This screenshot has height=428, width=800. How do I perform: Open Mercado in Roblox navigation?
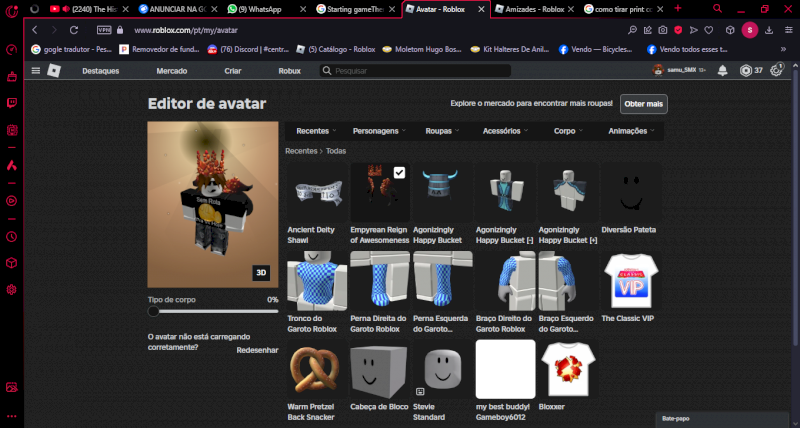point(171,71)
